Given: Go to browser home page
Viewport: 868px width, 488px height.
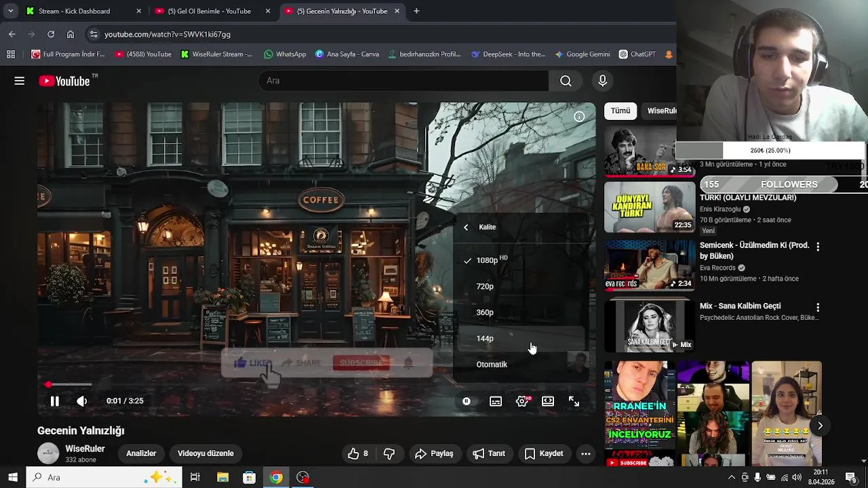Looking at the screenshot, I should 71,34.
